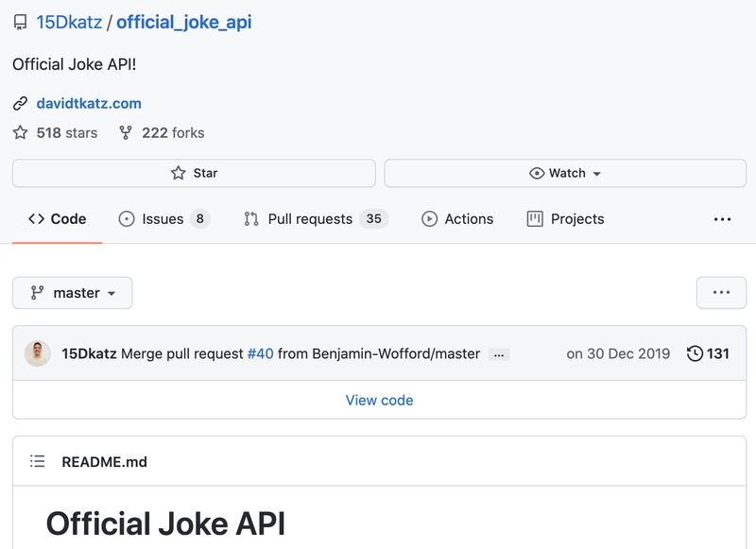This screenshot has width=756, height=549.
Task: Click the eye icon in the Watch button
Action: coord(537,173)
